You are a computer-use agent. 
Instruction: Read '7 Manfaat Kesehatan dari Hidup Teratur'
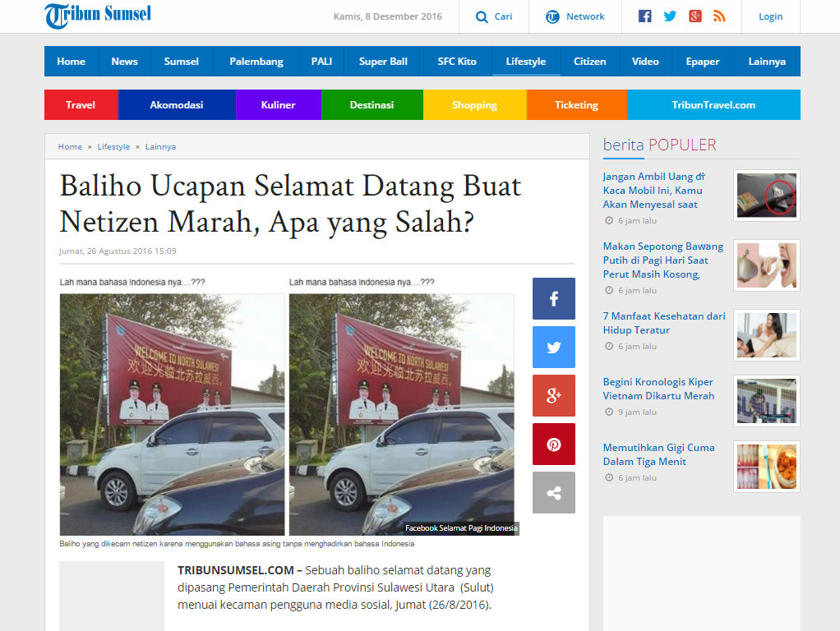(664, 323)
